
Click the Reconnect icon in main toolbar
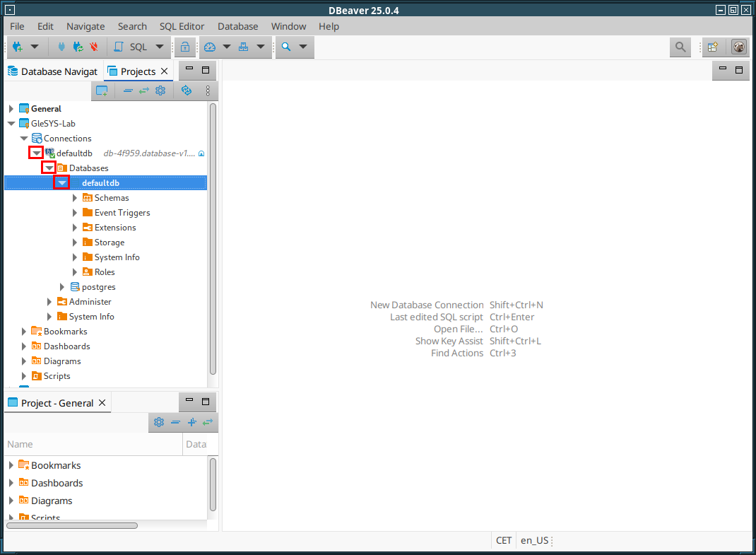[78, 47]
